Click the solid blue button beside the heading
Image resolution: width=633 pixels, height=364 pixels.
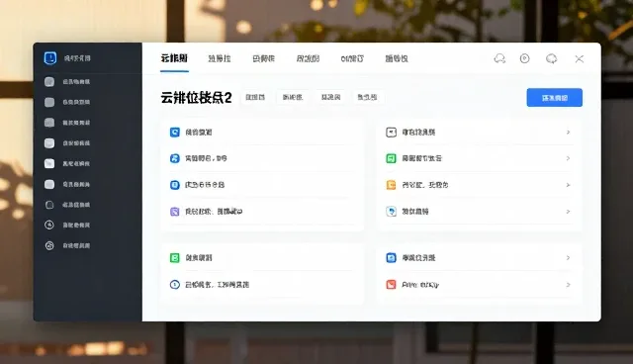(554, 98)
